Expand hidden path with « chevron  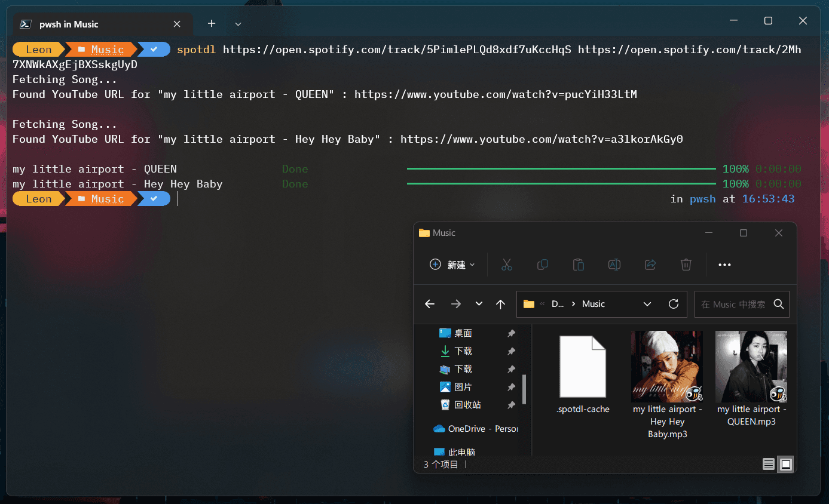pos(542,304)
